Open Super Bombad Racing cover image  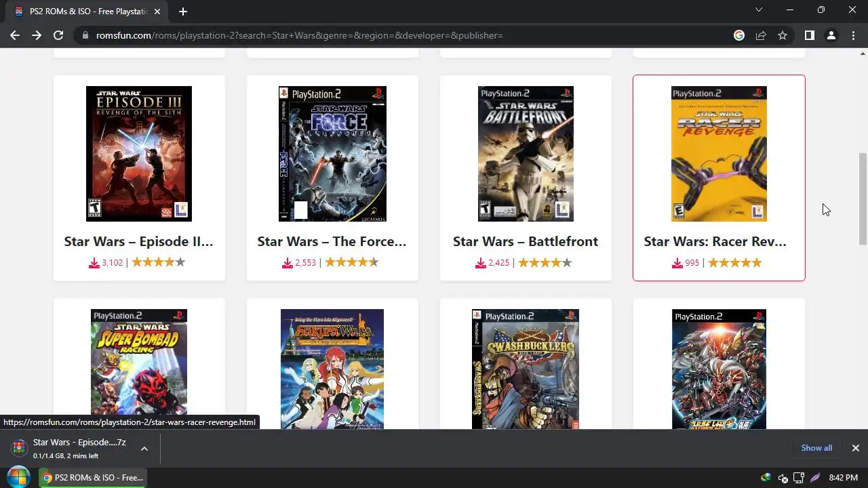coord(139,369)
